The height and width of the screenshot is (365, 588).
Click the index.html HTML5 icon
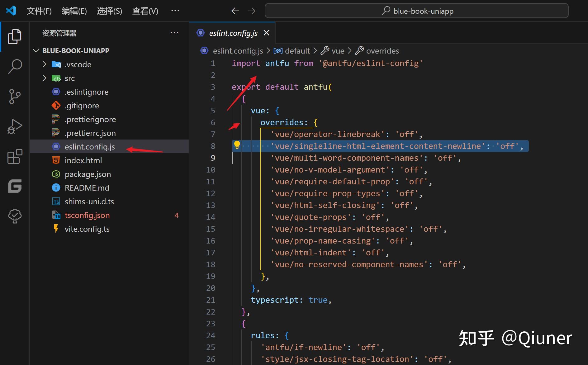(56, 160)
